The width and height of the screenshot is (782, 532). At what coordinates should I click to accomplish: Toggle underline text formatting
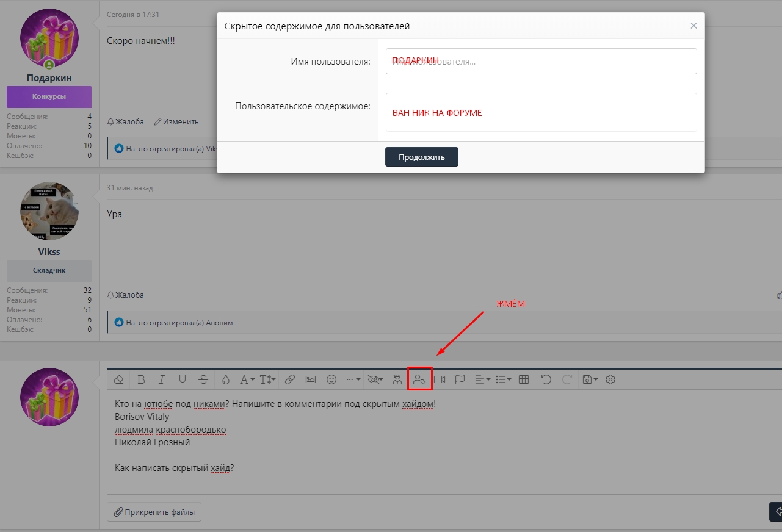click(x=183, y=379)
